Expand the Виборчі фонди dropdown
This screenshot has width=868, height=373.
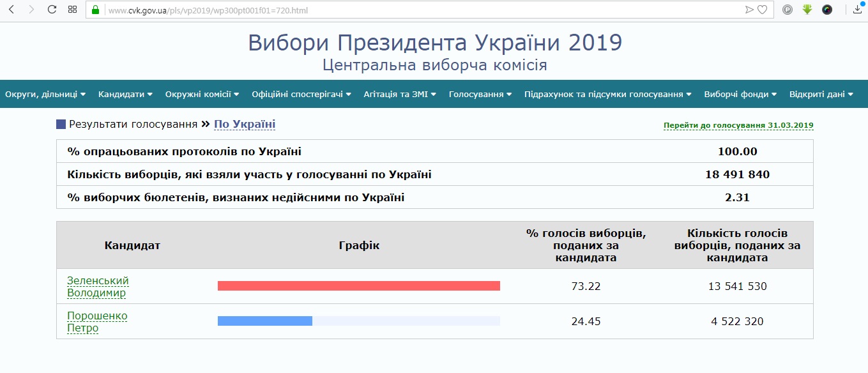click(x=740, y=95)
